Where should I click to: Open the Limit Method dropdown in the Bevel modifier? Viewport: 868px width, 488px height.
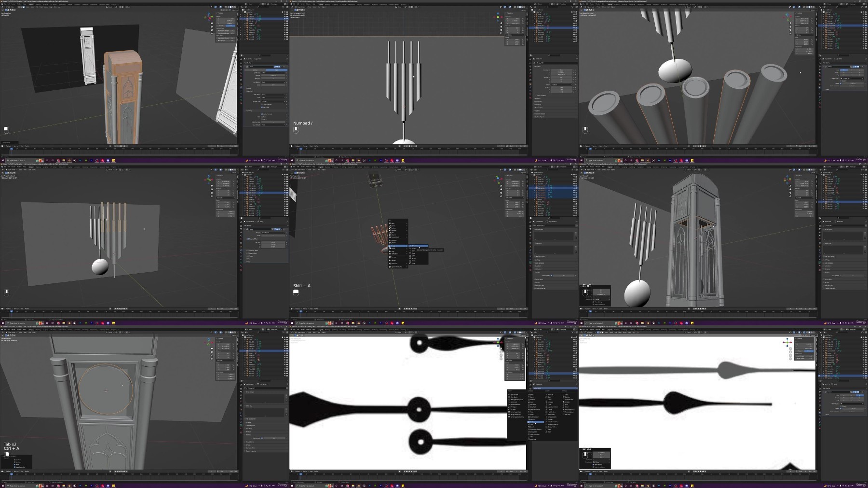point(273,82)
